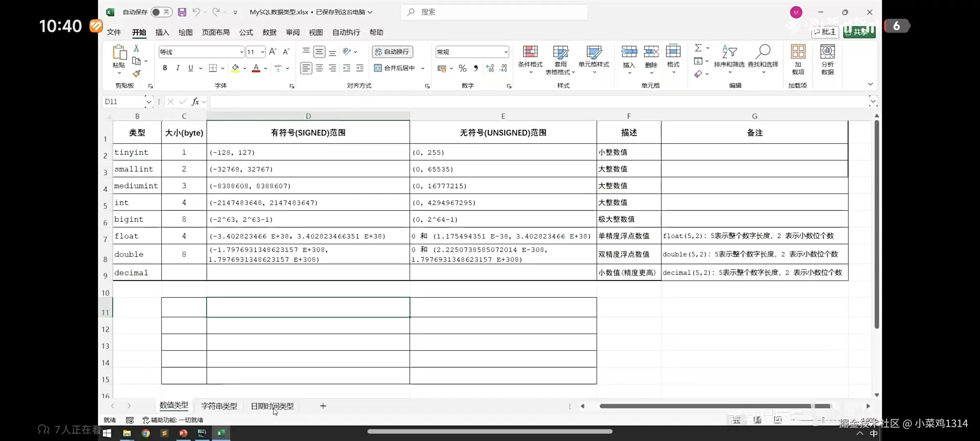Click the 删除 delete cells icon
Image resolution: width=980 pixels, height=441 pixels.
[651, 57]
